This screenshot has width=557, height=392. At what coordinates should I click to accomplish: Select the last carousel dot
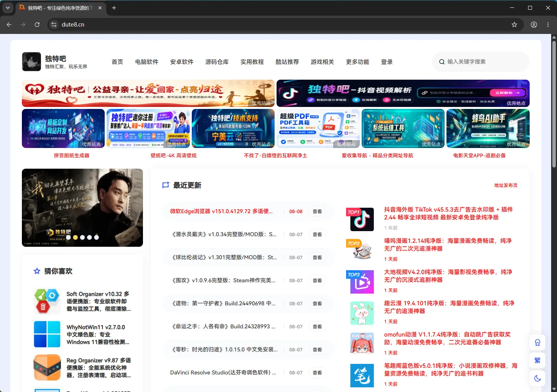click(96, 237)
